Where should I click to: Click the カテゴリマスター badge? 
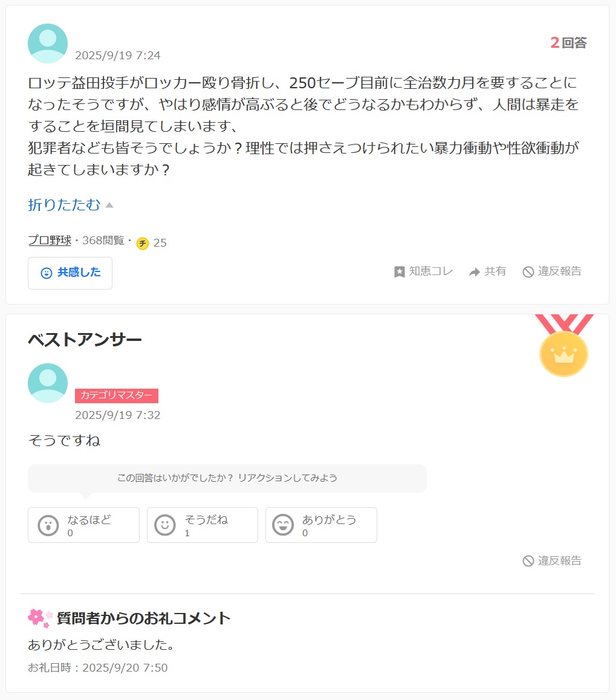[x=117, y=395]
